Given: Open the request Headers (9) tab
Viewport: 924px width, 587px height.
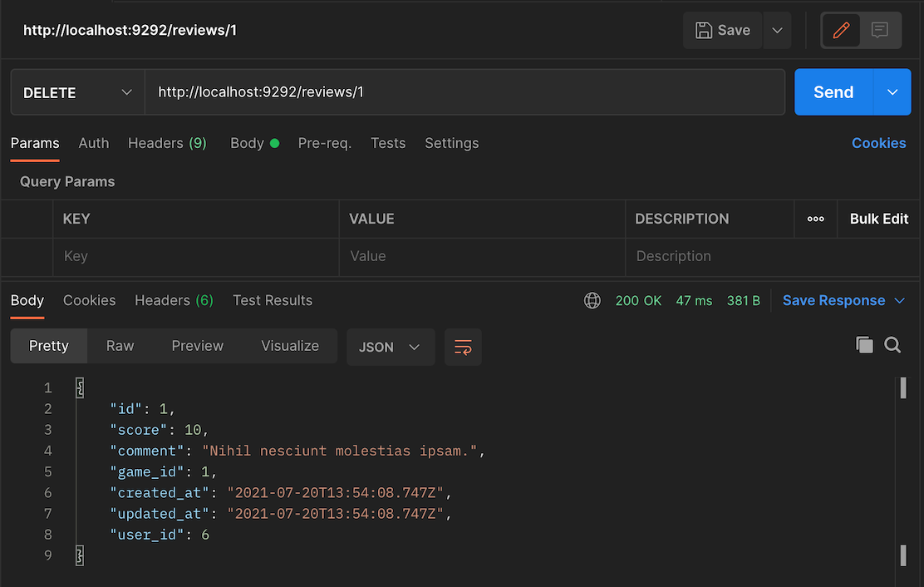Looking at the screenshot, I should point(167,143).
